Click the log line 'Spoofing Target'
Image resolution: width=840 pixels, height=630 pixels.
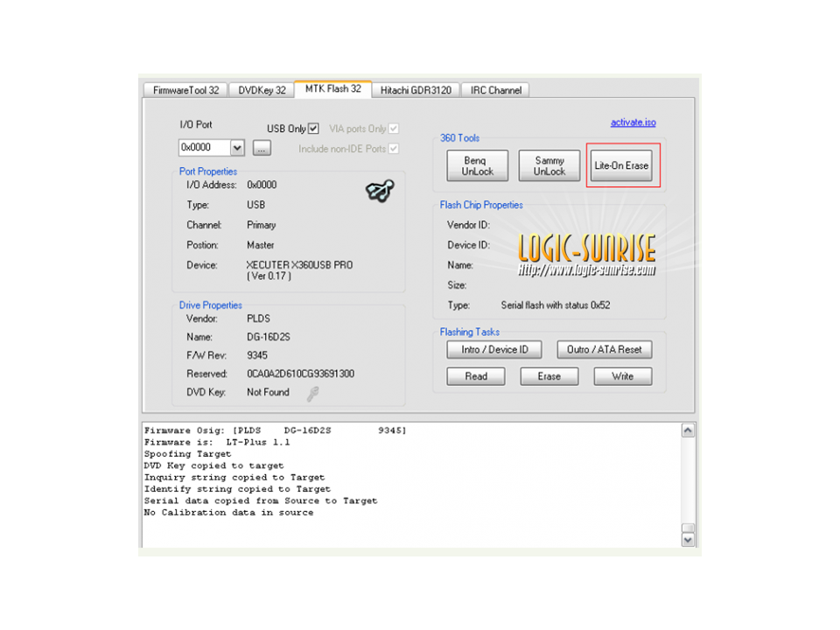click(187, 454)
